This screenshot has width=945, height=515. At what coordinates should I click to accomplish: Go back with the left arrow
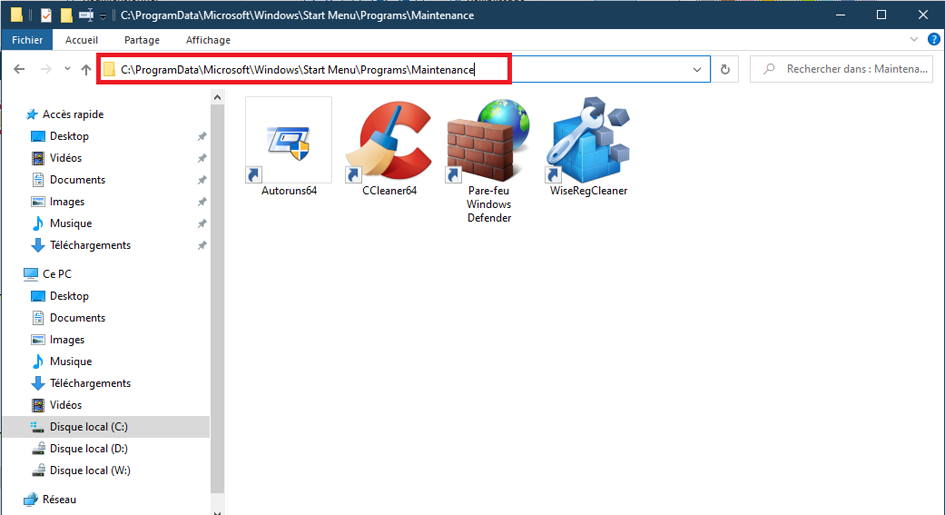[19, 69]
